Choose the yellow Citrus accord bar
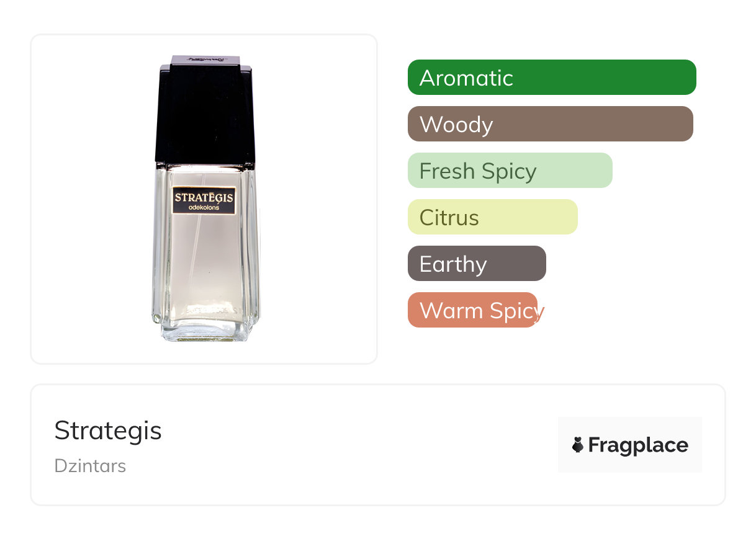This screenshot has width=756, height=536. tap(492, 217)
